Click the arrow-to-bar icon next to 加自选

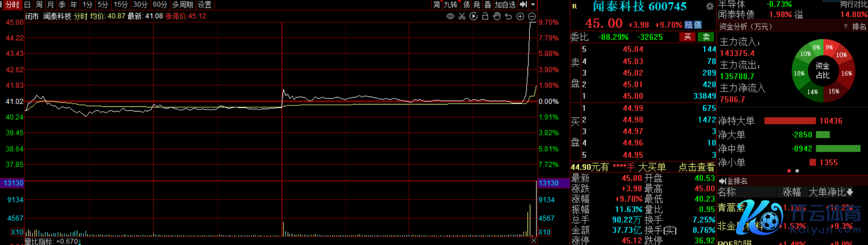[x=523, y=5]
